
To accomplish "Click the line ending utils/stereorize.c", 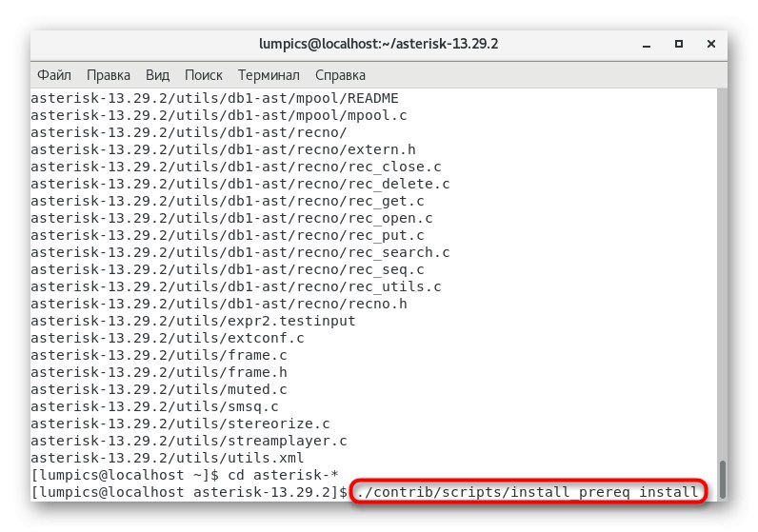I will (x=180, y=424).
